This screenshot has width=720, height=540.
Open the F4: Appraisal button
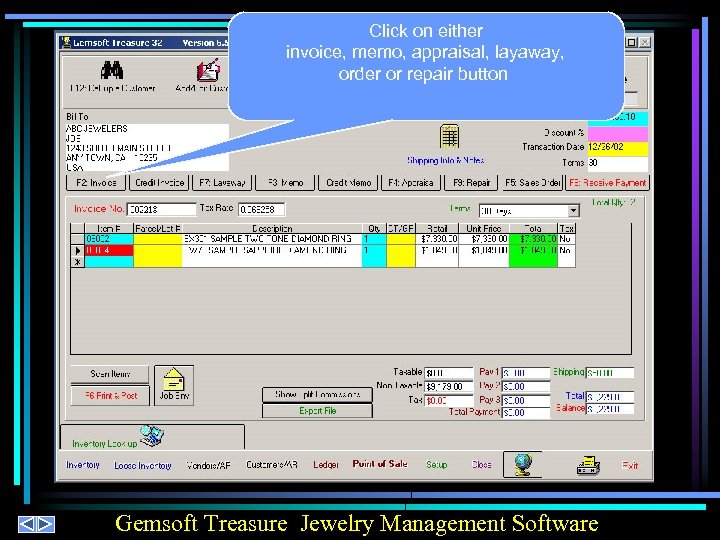pyautogui.click(x=411, y=183)
